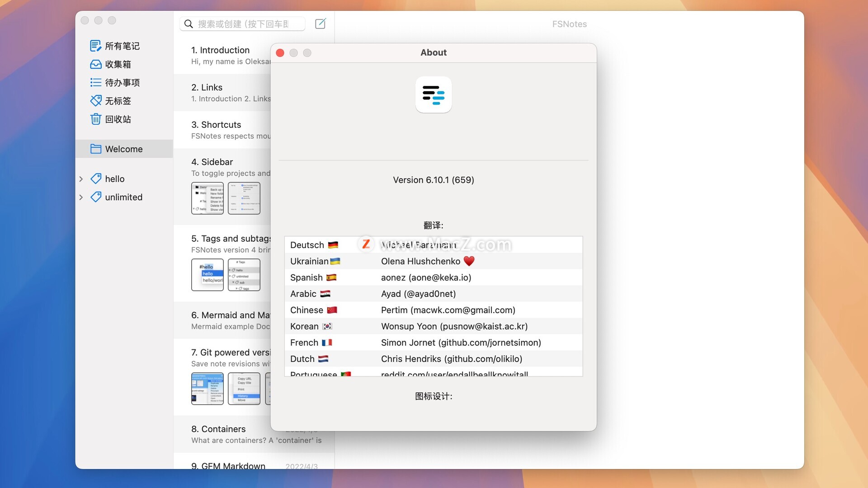Click translator name 'Olena Hlushchenko'
Image resolution: width=868 pixels, height=488 pixels.
pos(420,261)
